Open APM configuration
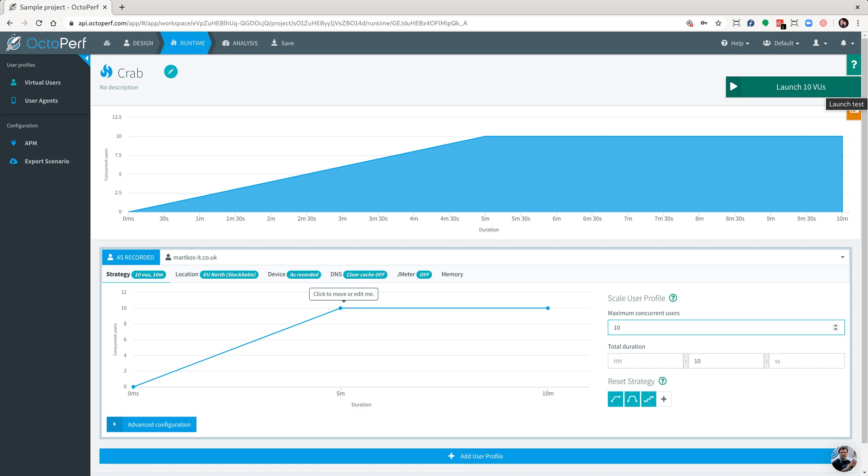The height and width of the screenshot is (476, 868). pyautogui.click(x=32, y=143)
